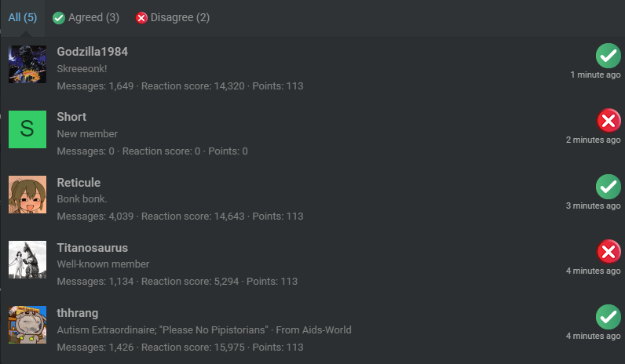Click the green S avatar for Short

tap(27, 129)
